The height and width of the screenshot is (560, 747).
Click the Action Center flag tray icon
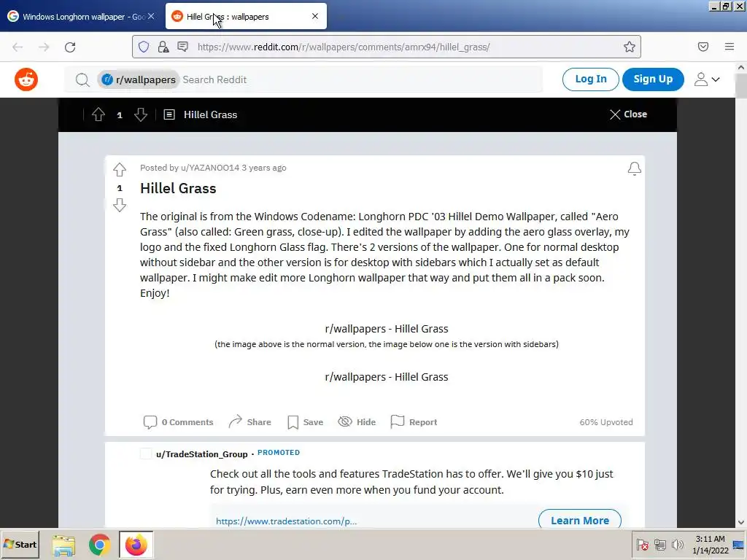click(642, 545)
